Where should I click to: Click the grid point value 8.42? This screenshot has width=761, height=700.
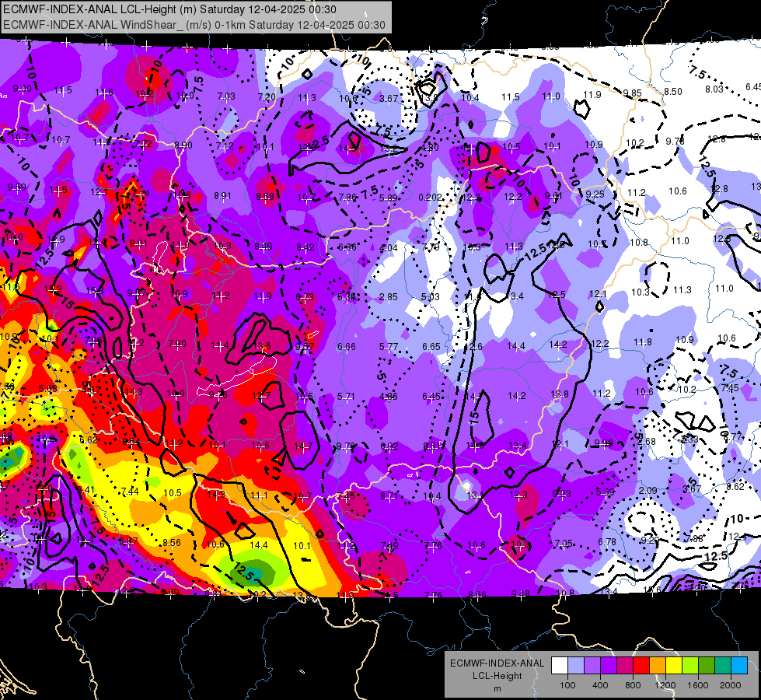[x=305, y=247]
